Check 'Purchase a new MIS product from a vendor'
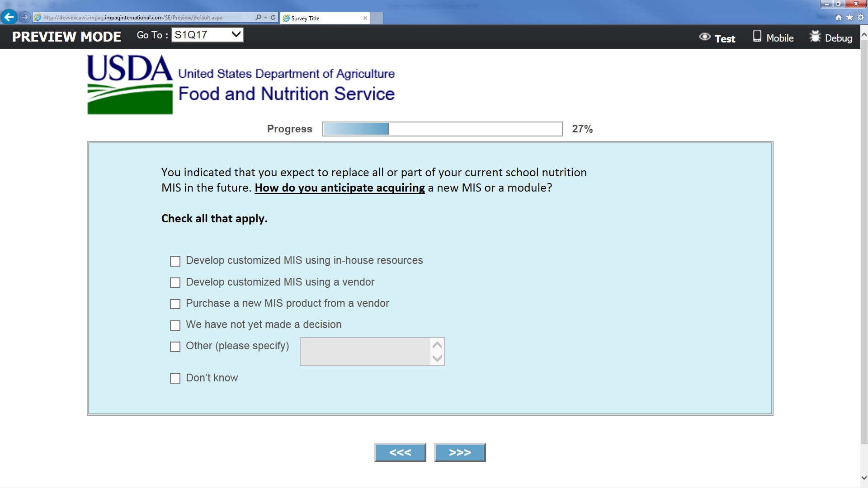 pyautogui.click(x=175, y=304)
